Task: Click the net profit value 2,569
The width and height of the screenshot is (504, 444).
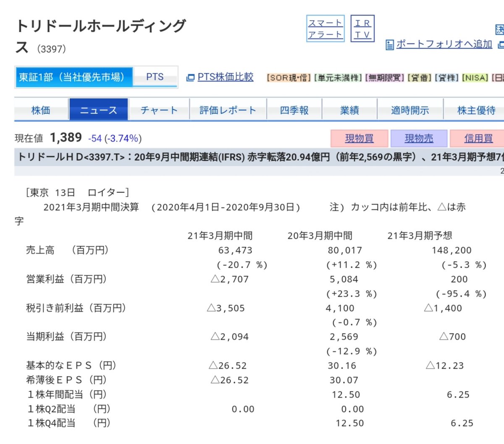Action: coord(344,337)
